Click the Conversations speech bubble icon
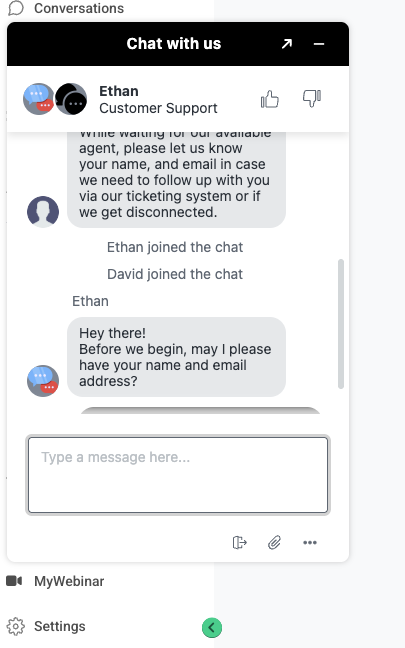The width and height of the screenshot is (405, 648). click(16, 8)
